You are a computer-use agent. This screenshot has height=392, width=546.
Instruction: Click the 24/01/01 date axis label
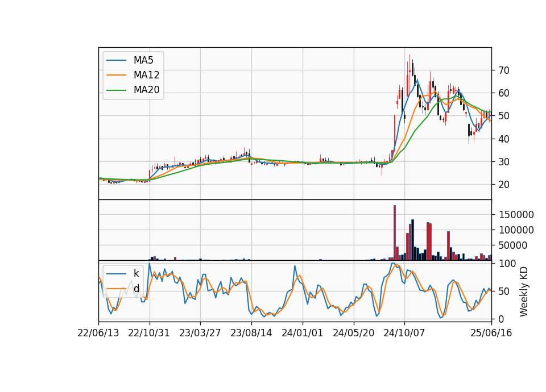[x=302, y=333]
